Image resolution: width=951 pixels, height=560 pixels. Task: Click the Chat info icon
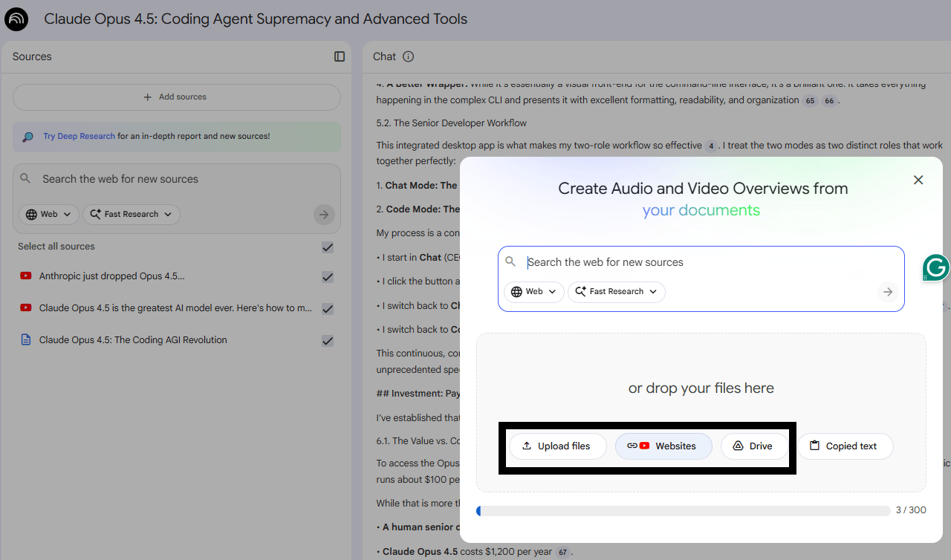pos(408,56)
